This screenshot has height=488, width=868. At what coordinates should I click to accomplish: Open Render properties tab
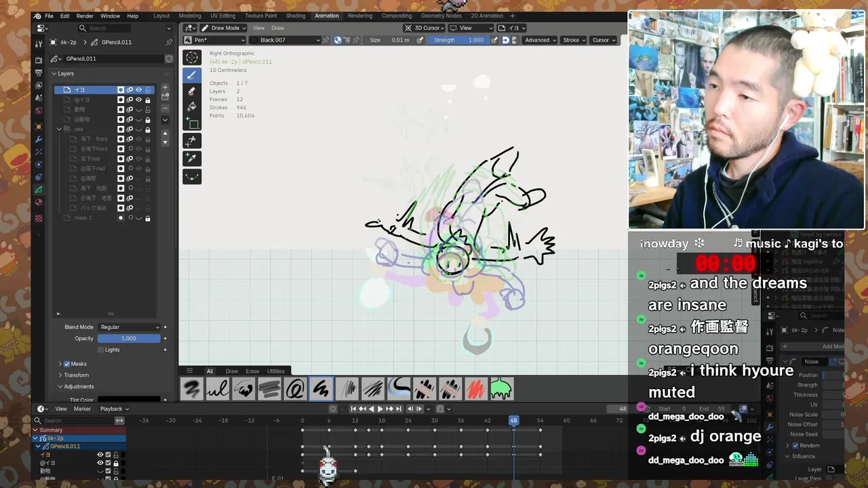[x=39, y=60]
